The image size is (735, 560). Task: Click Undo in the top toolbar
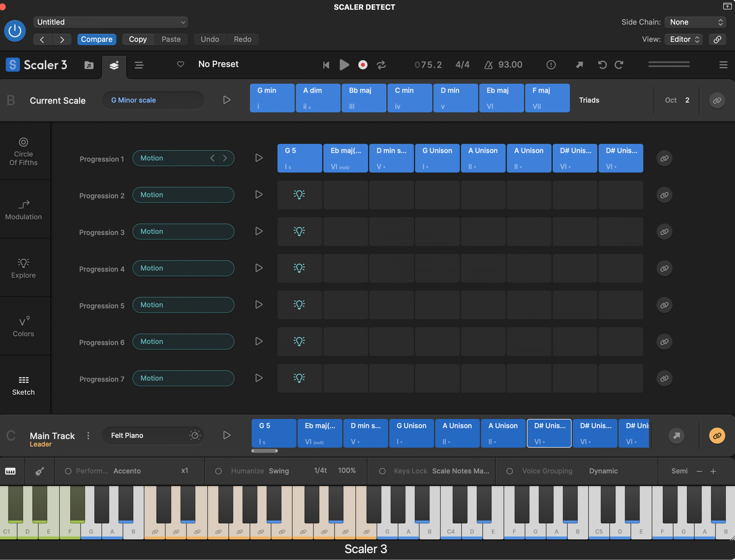pyautogui.click(x=210, y=39)
